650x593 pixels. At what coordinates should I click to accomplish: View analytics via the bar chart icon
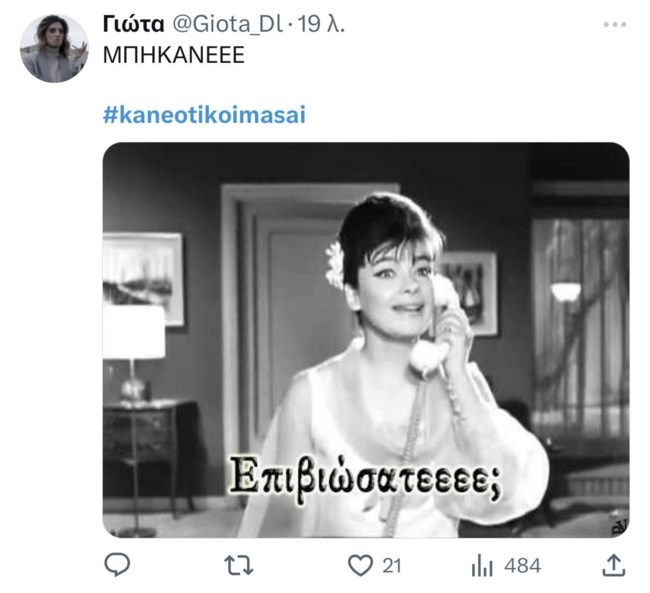pyautogui.click(x=482, y=566)
